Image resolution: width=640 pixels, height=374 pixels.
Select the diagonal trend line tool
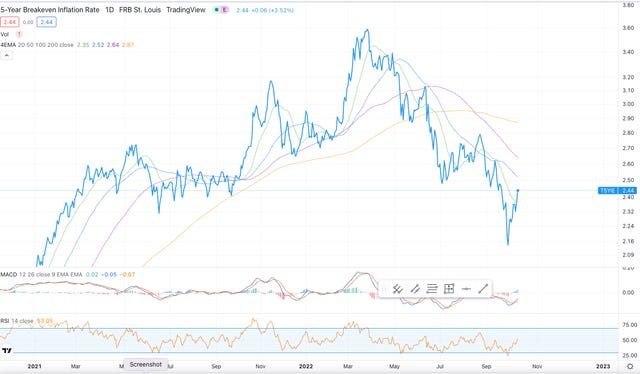tap(483, 289)
